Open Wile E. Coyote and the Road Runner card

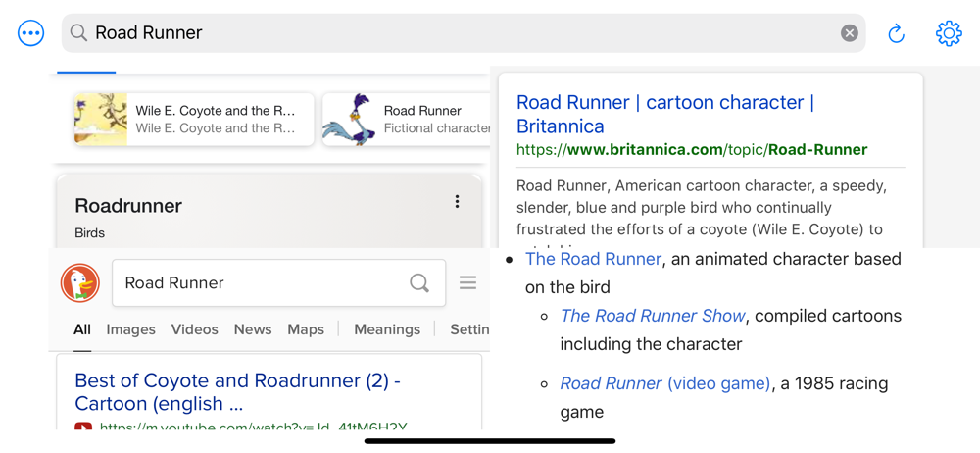194,120
